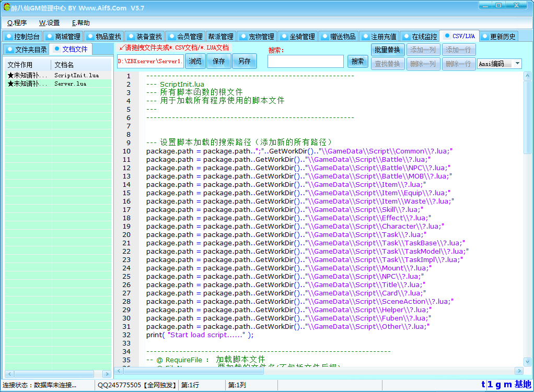Switch to the 商城管理 tab
This screenshot has height=392, width=534.
tap(63, 37)
